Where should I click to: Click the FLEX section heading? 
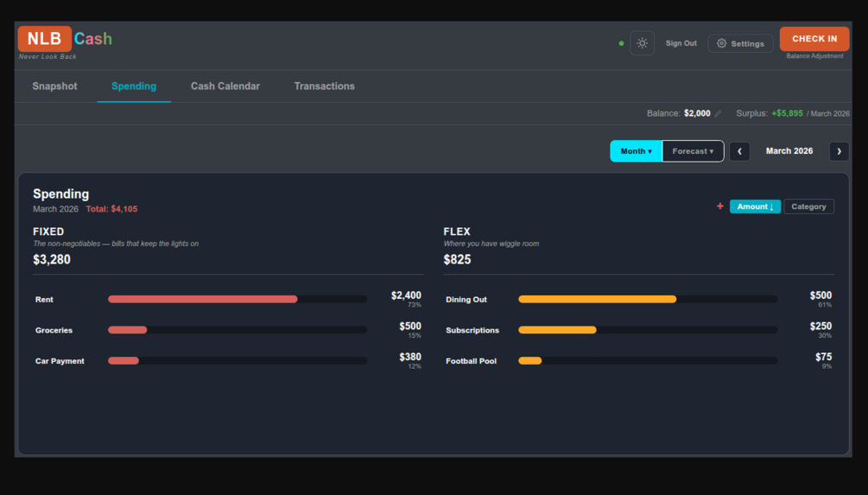pyautogui.click(x=457, y=232)
